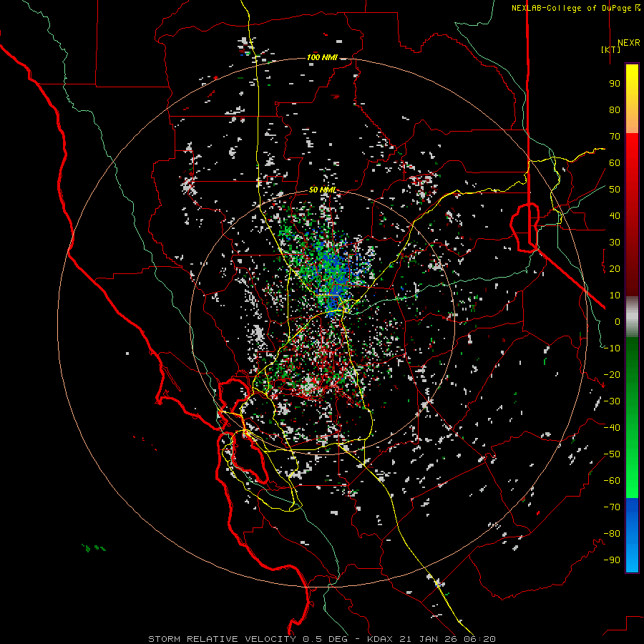Click the 50 NMI range ring label
This screenshot has width=644, height=644.
[323, 190]
